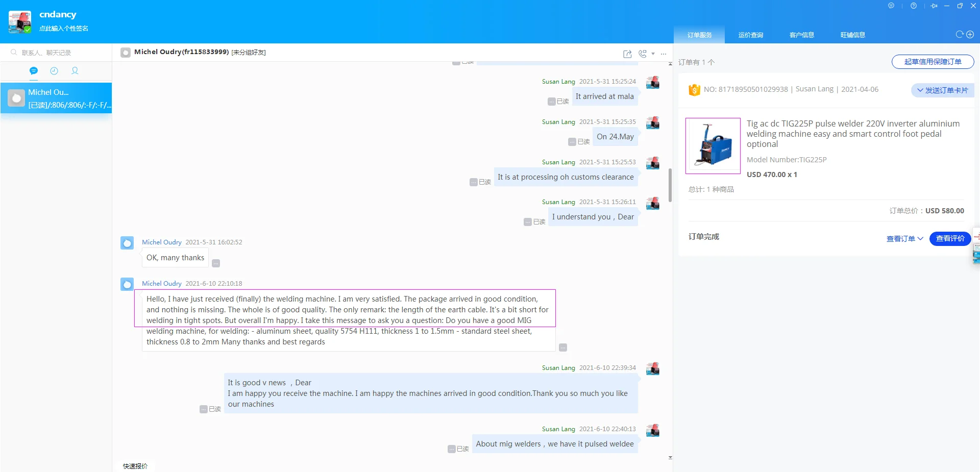Click the "USD 580.00" order total
Image resolution: width=980 pixels, height=472 pixels.
[x=945, y=211]
